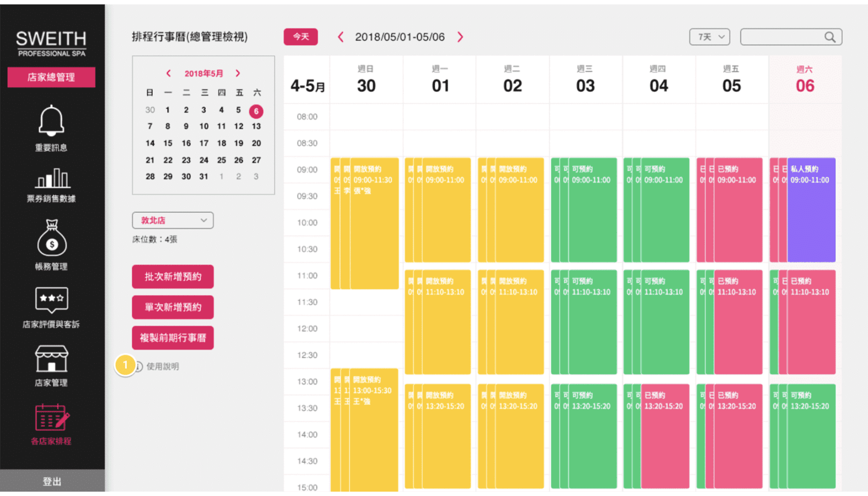Open 帳務管理 money bag icon

(51, 238)
